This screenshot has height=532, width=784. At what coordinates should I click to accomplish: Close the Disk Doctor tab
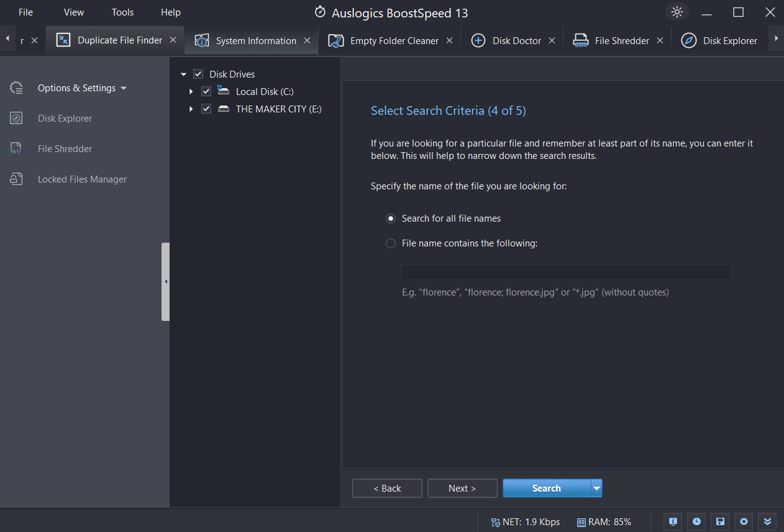(x=552, y=40)
